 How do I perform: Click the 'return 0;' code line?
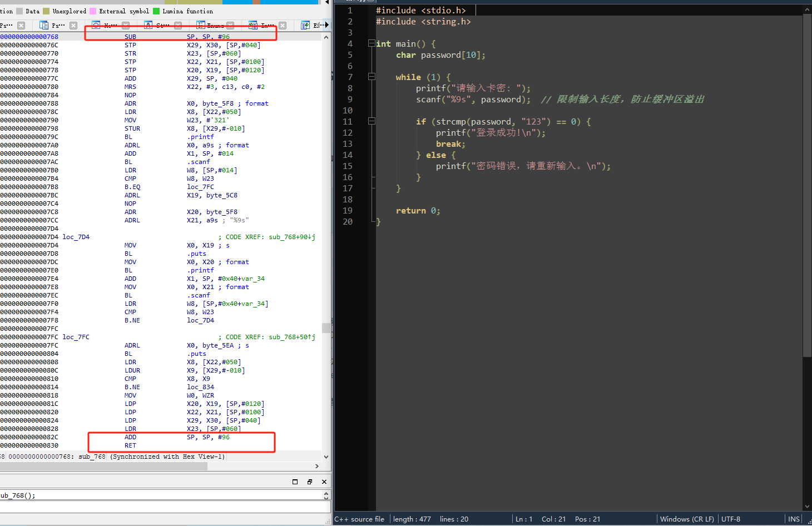[x=418, y=211]
